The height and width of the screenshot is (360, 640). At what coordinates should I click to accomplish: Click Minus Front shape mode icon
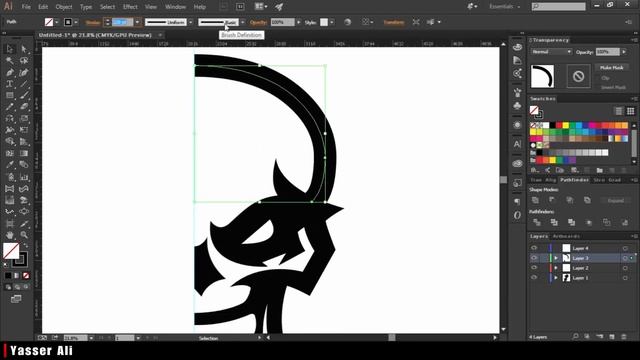tap(552, 200)
